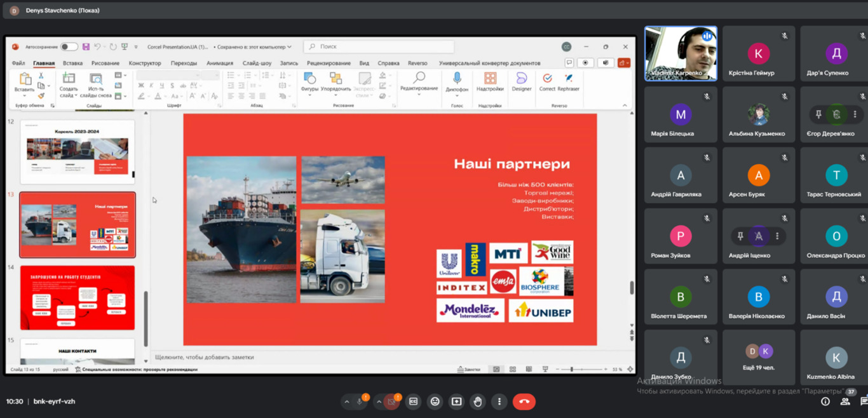Screen dimensions: 868x418
Task: Open the accessibility recommendations status item
Action: [136, 370]
